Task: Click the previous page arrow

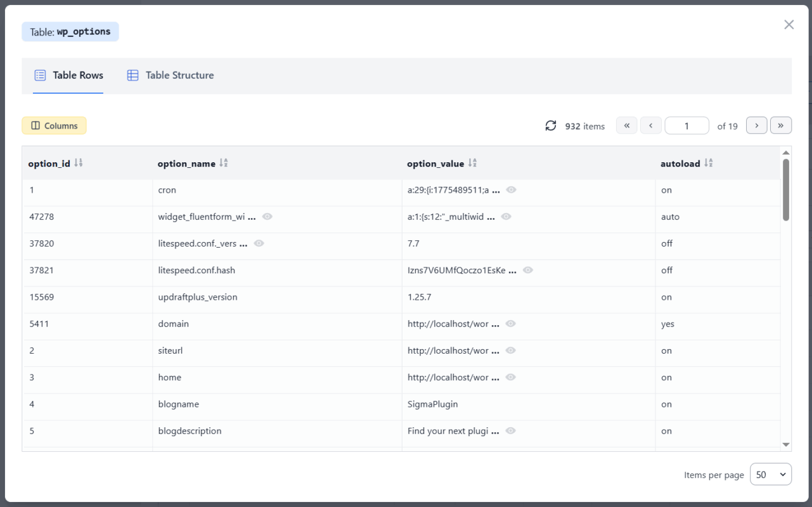Action: coord(651,125)
